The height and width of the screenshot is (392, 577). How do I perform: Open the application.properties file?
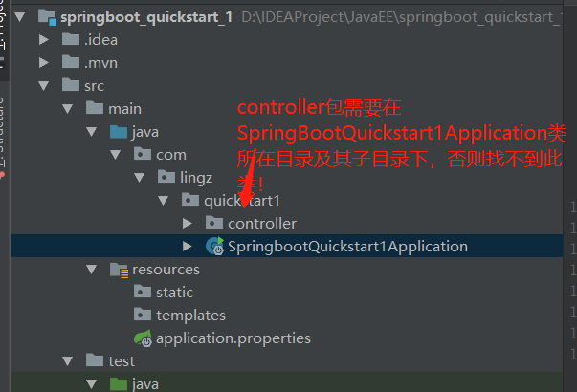233,338
